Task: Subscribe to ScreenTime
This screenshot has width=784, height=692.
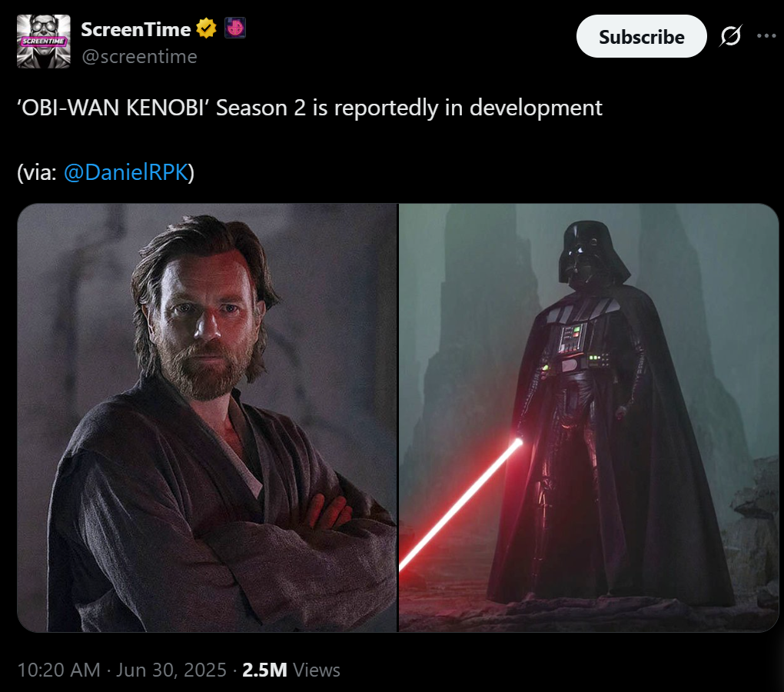Action: [x=642, y=36]
